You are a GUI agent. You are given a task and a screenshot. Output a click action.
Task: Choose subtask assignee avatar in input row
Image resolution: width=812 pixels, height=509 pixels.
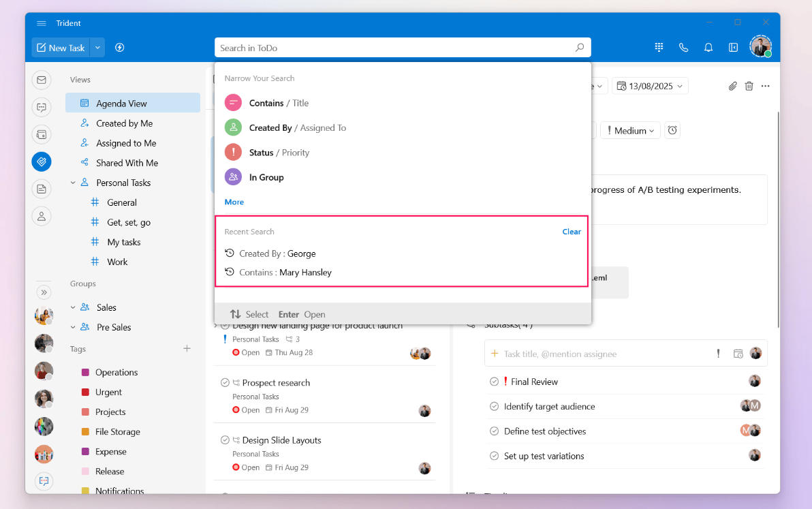(755, 353)
